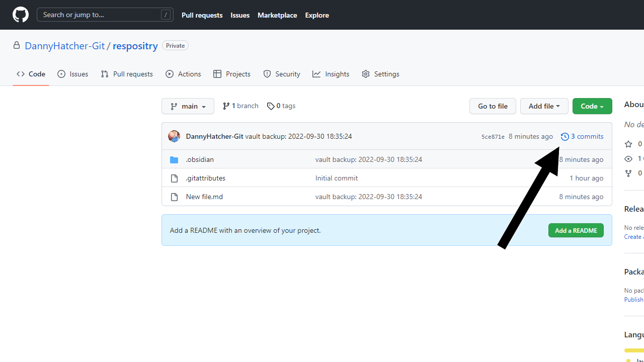Click the branch icon beside 1 branch
644x362 pixels.
pyautogui.click(x=226, y=106)
